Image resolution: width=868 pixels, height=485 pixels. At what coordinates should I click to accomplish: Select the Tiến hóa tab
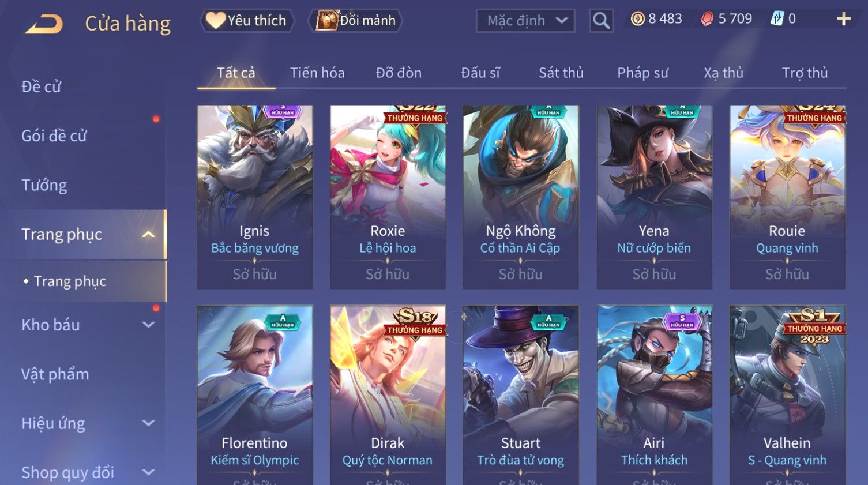point(317,73)
